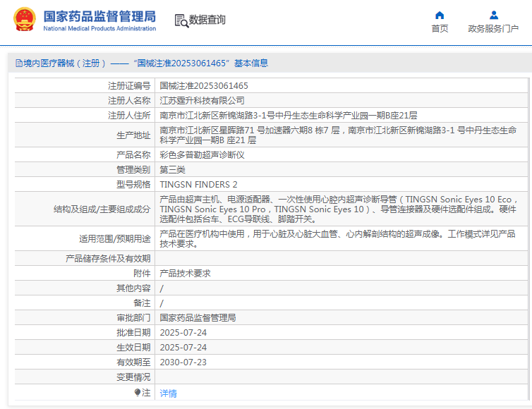Click the 其他内容 row label
The height and width of the screenshot is (409, 532).
pyautogui.click(x=133, y=288)
